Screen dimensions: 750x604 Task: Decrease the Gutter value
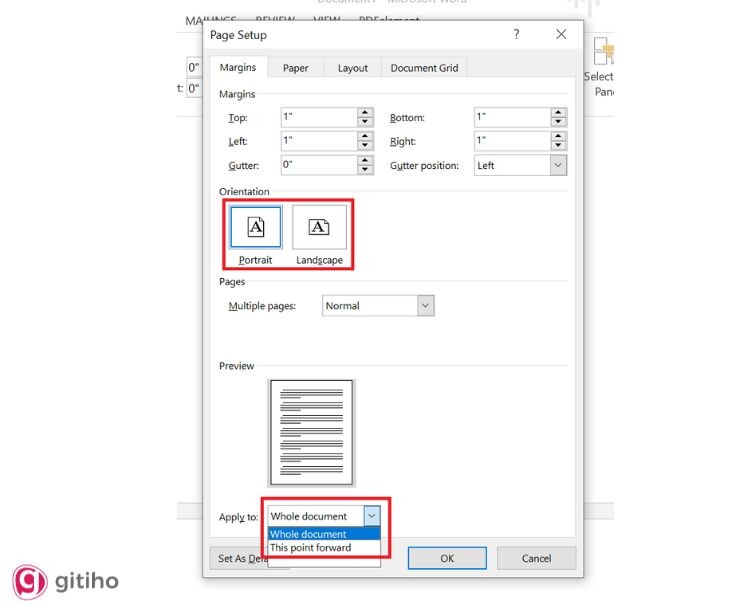[x=365, y=169]
